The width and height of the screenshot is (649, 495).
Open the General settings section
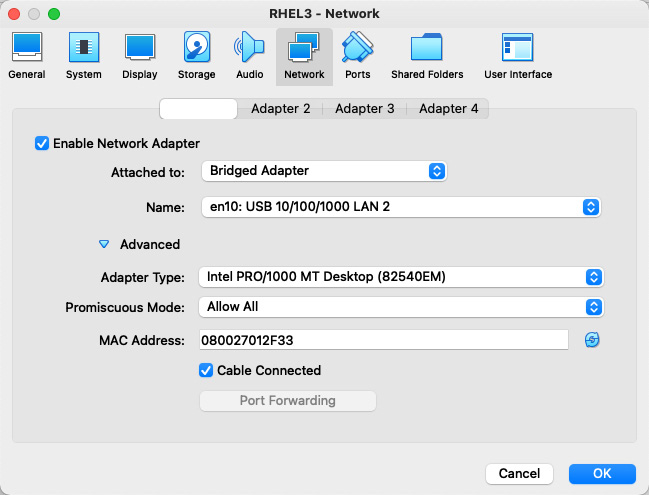tap(27, 57)
